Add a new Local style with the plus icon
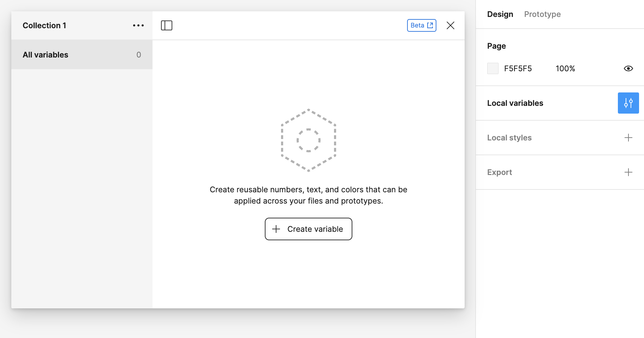Viewport: 644px width, 338px height. tap(628, 138)
